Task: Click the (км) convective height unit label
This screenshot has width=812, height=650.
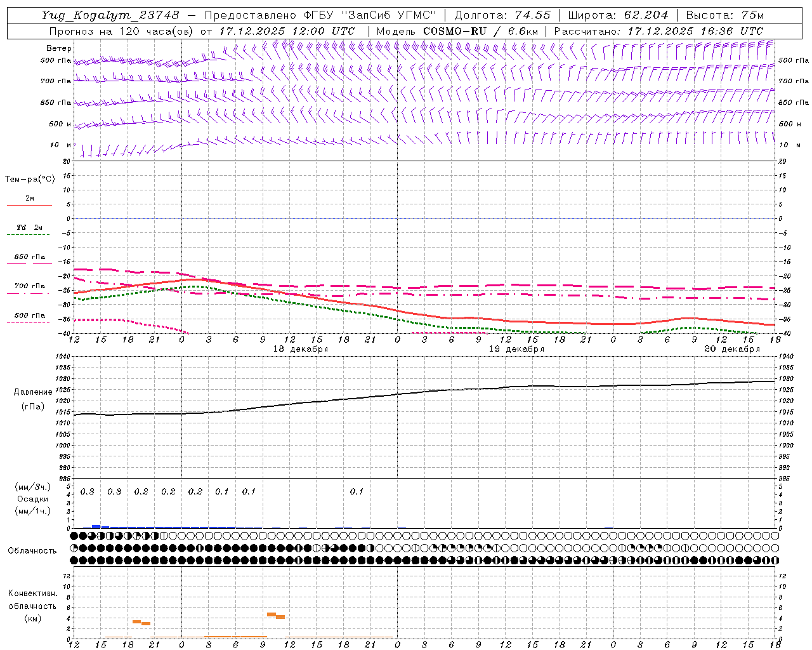Action: click(x=32, y=618)
